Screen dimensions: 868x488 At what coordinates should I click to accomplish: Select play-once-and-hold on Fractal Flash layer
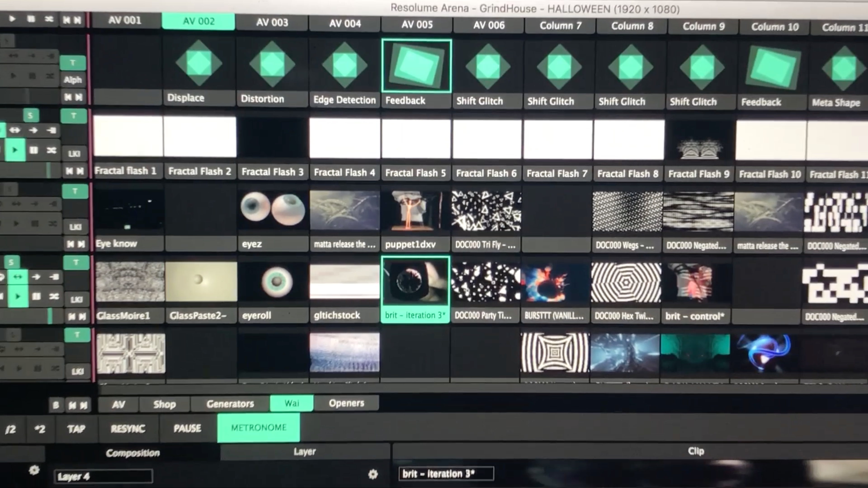51,130
